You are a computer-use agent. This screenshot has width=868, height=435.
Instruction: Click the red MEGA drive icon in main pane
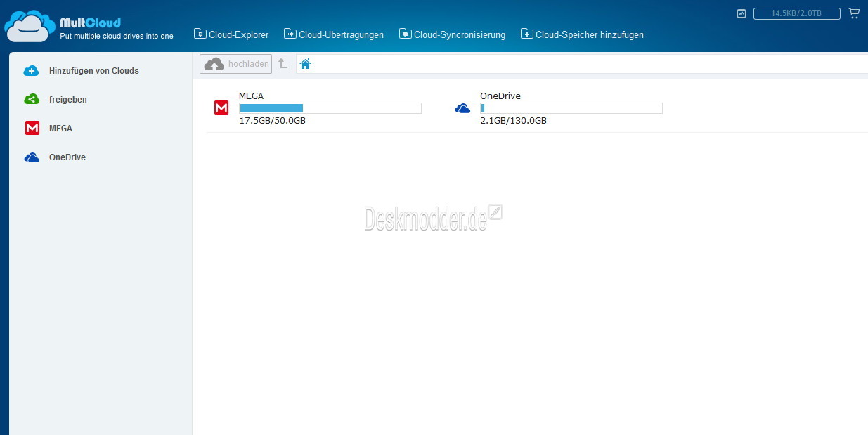(221, 108)
